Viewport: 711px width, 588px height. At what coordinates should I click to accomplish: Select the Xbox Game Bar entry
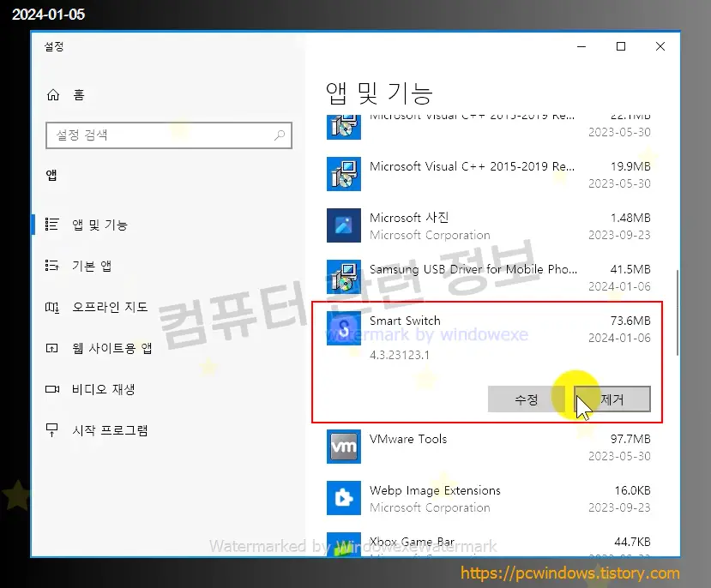click(x=488, y=543)
